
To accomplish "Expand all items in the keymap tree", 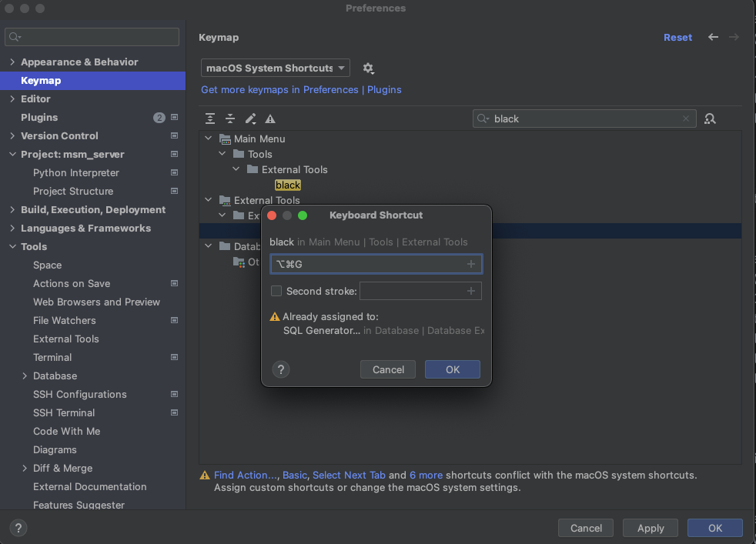I will click(209, 118).
